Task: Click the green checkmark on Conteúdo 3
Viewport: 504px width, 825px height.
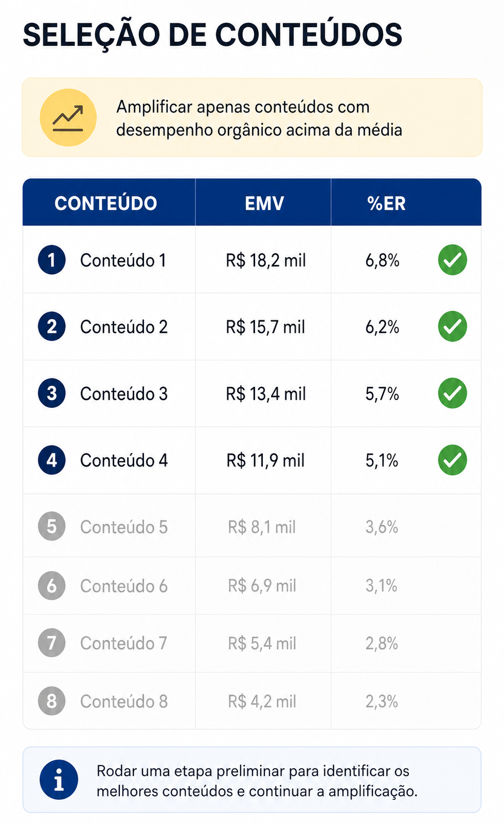Action: tap(453, 393)
